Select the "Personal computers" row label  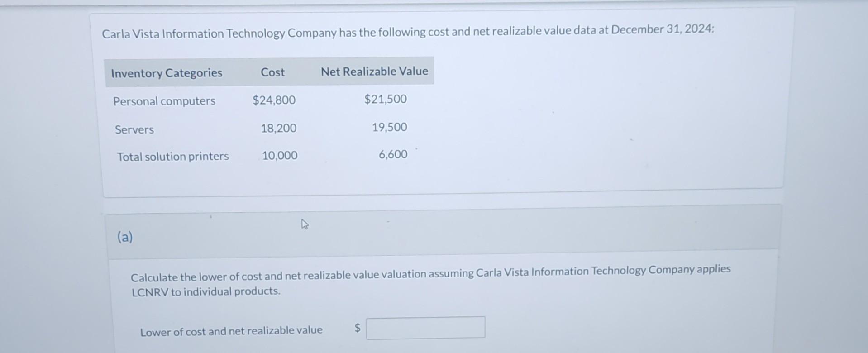(164, 100)
